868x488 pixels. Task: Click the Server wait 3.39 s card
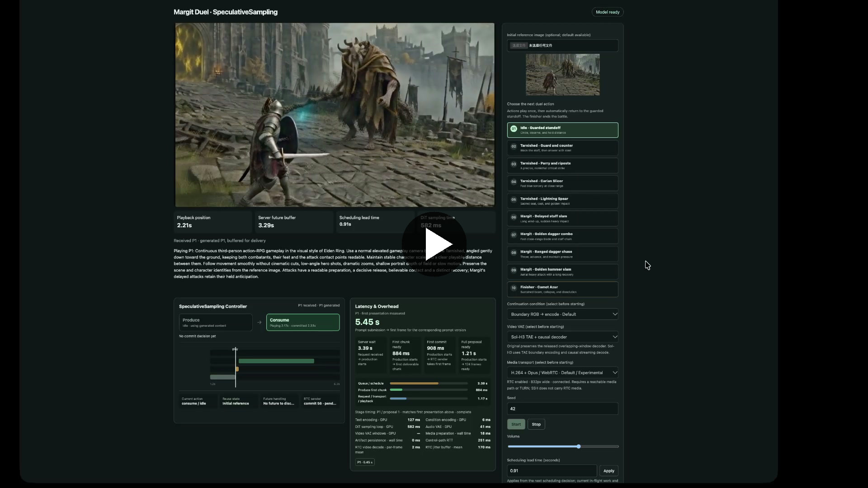point(371,355)
